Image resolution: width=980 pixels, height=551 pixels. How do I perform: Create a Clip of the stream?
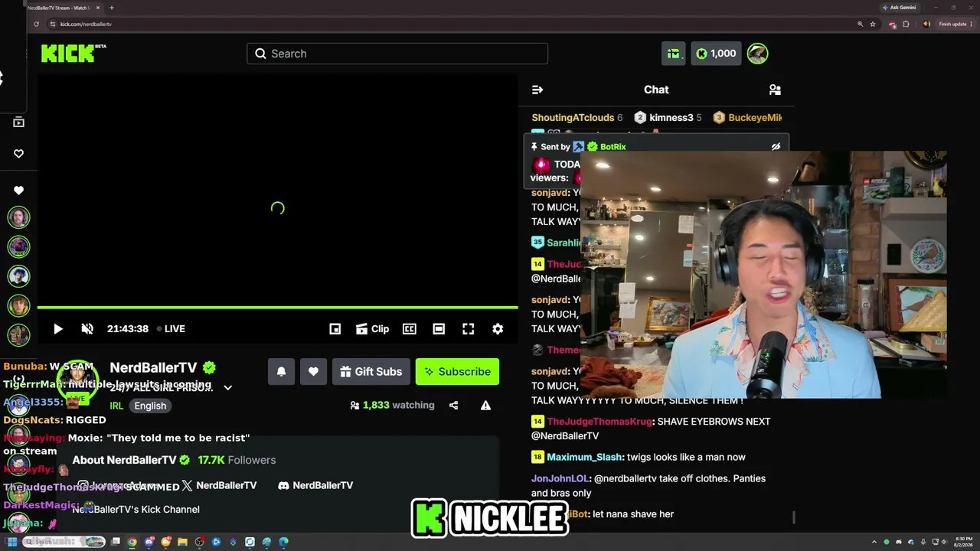(373, 329)
